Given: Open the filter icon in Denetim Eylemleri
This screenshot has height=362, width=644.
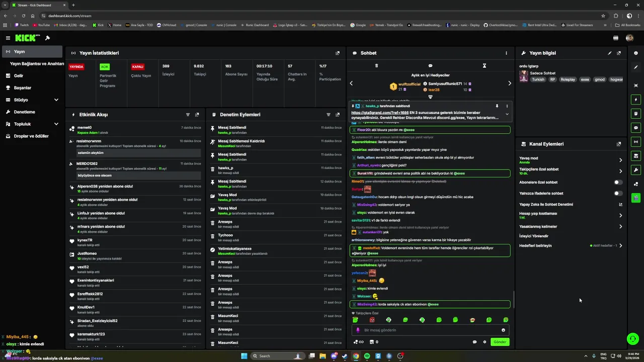Looking at the screenshot, I should tap(329, 115).
